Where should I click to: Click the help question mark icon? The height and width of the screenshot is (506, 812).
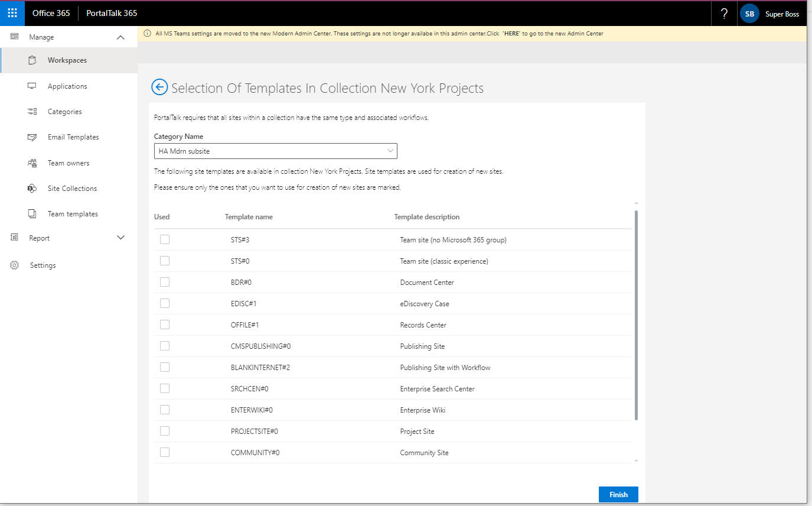724,14
